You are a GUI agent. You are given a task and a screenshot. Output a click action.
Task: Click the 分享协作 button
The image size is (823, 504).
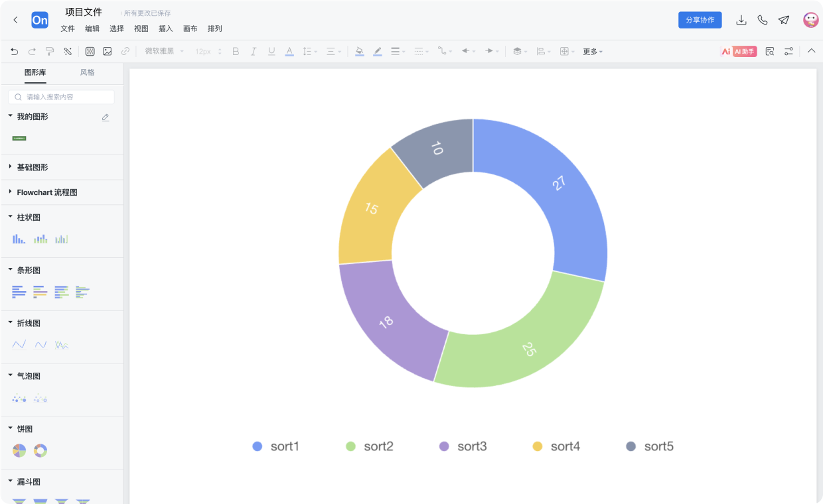pos(700,20)
